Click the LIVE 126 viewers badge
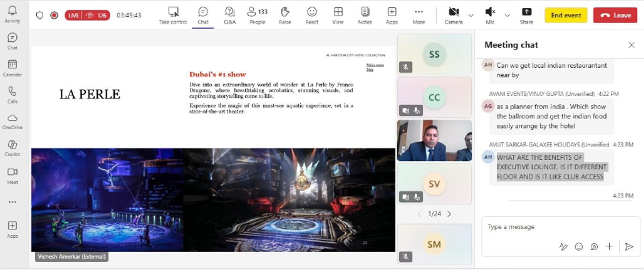Screen dimensions: 644x270 [87, 15]
